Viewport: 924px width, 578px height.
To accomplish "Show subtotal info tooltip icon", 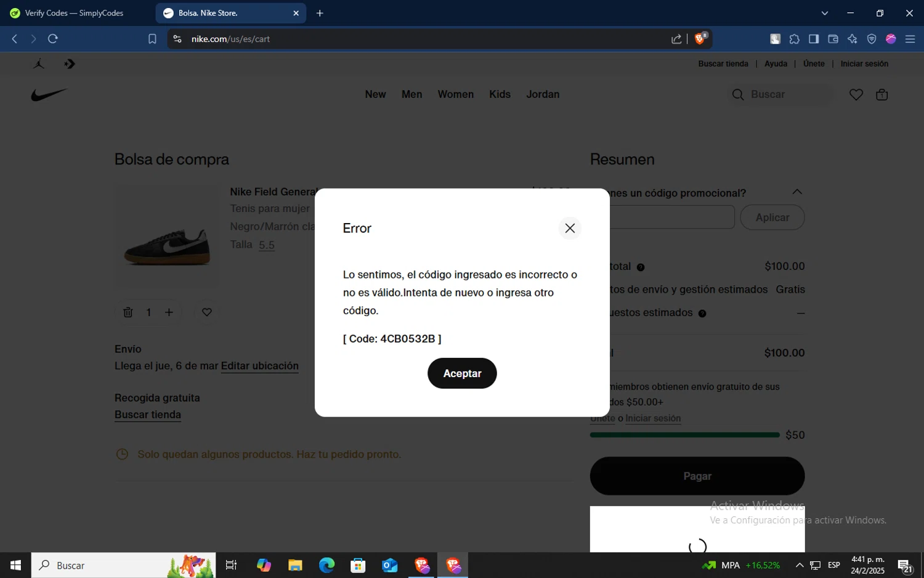I will click(x=641, y=267).
